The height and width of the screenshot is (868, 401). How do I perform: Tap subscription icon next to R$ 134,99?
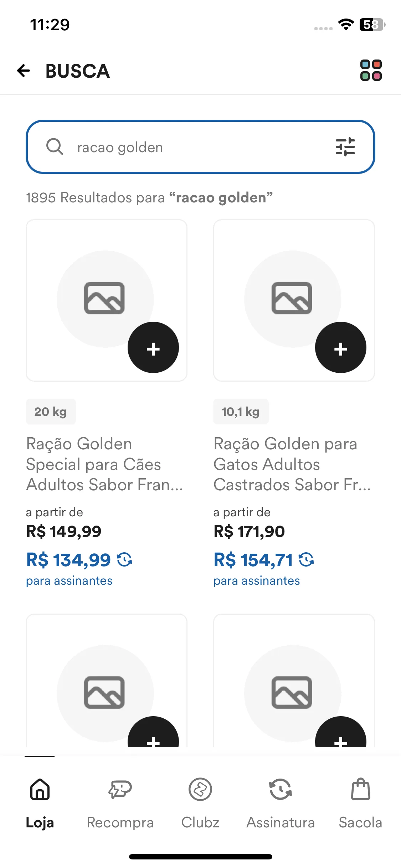click(x=125, y=559)
